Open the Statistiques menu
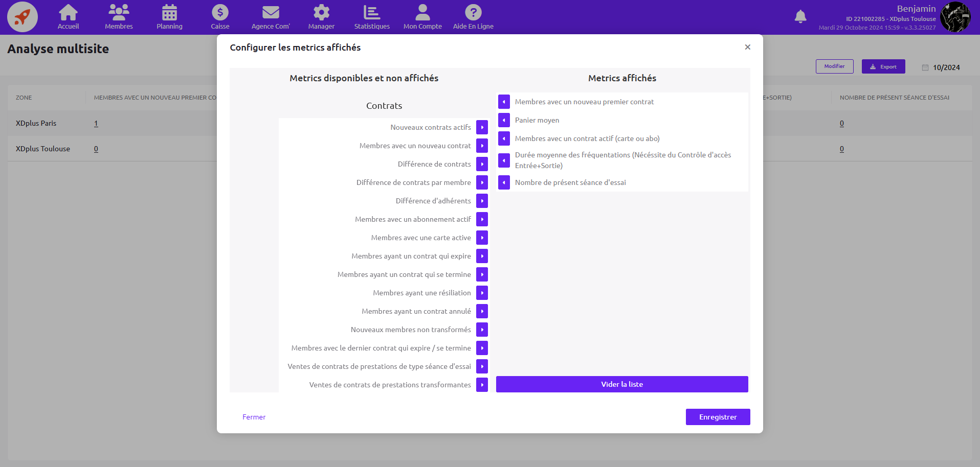The width and height of the screenshot is (980, 467). pyautogui.click(x=372, y=17)
